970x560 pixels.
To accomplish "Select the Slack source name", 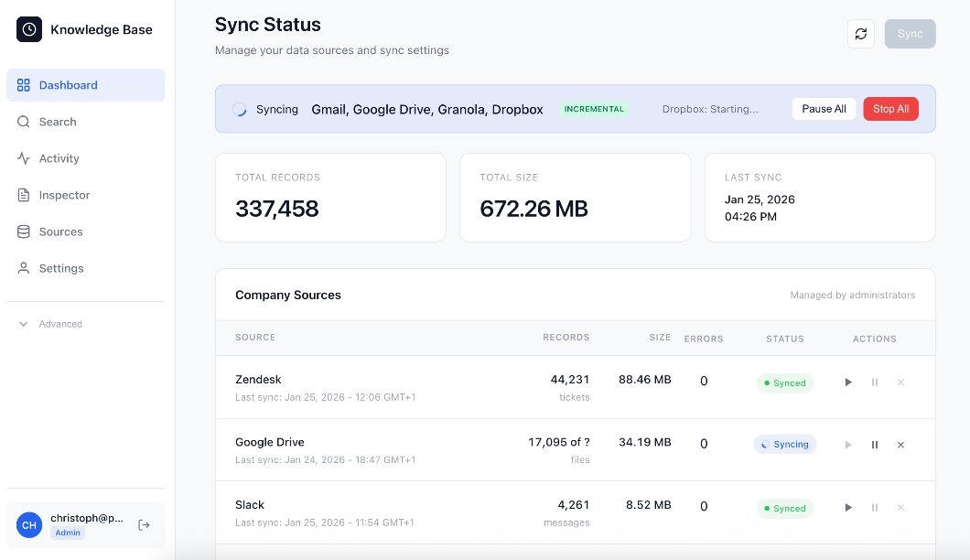I will (x=249, y=505).
